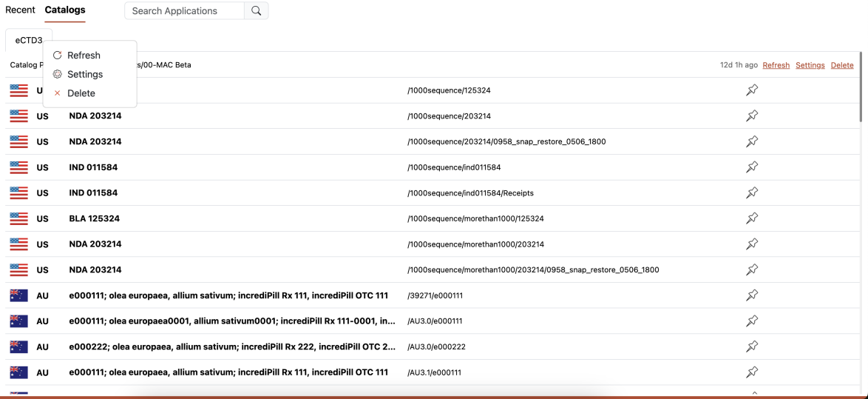This screenshot has width=868, height=399.
Task: Click the Refresh link in catalog header
Action: (x=776, y=65)
